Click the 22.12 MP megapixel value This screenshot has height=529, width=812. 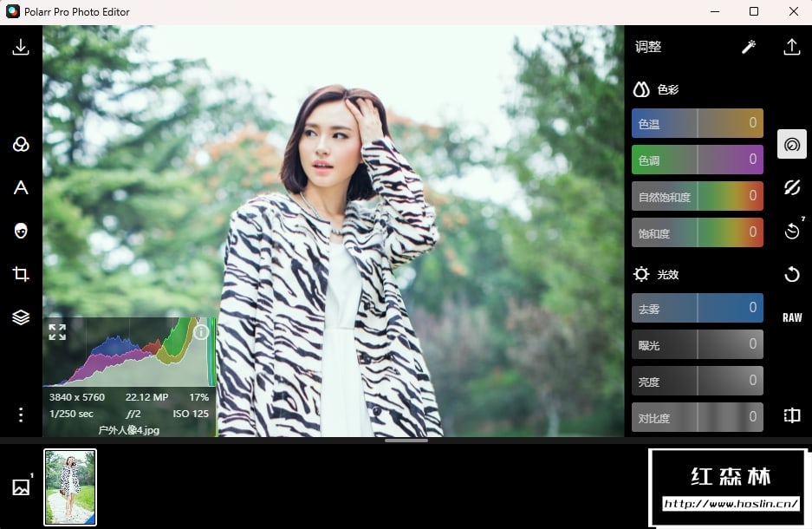146,397
